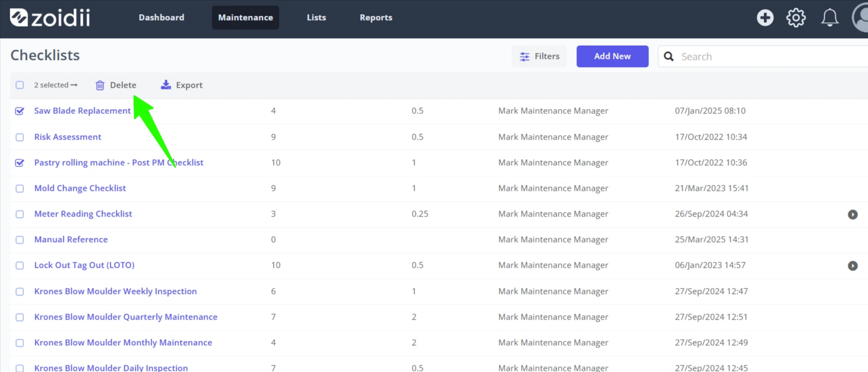Click the search magnifier icon
Image resolution: width=868 pixels, height=372 pixels.
point(669,56)
